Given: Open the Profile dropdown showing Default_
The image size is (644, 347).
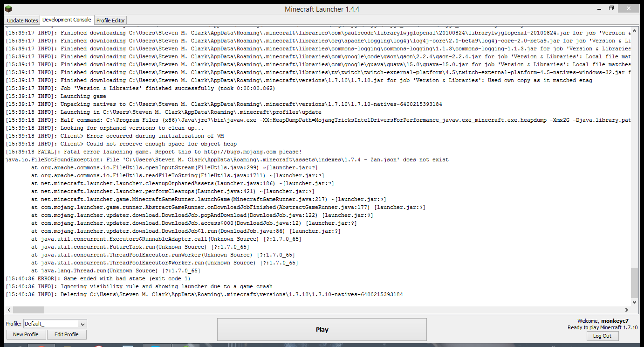Looking at the screenshot, I should pos(55,324).
